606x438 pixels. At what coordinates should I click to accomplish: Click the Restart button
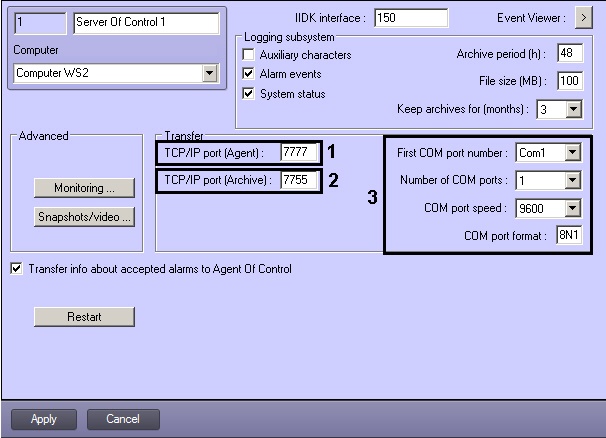click(x=84, y=317)
